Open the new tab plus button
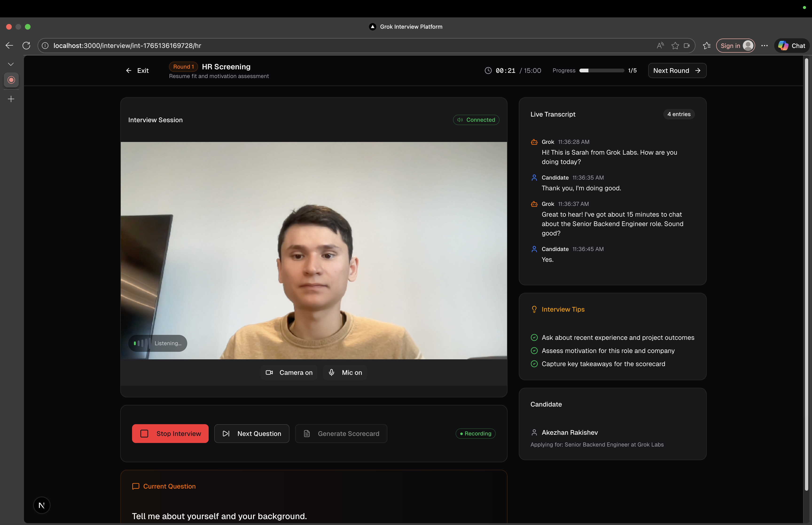The image size is (812, 525). tap(11, 99)
